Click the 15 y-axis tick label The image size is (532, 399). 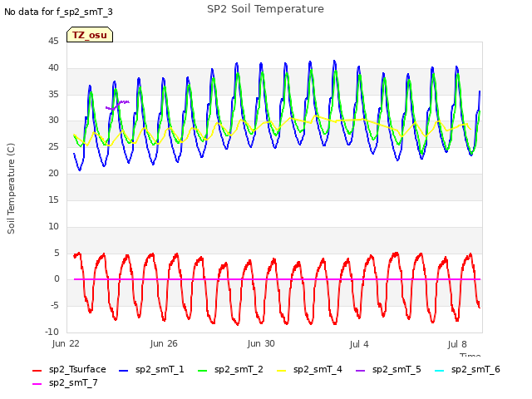tap(53, 199)
